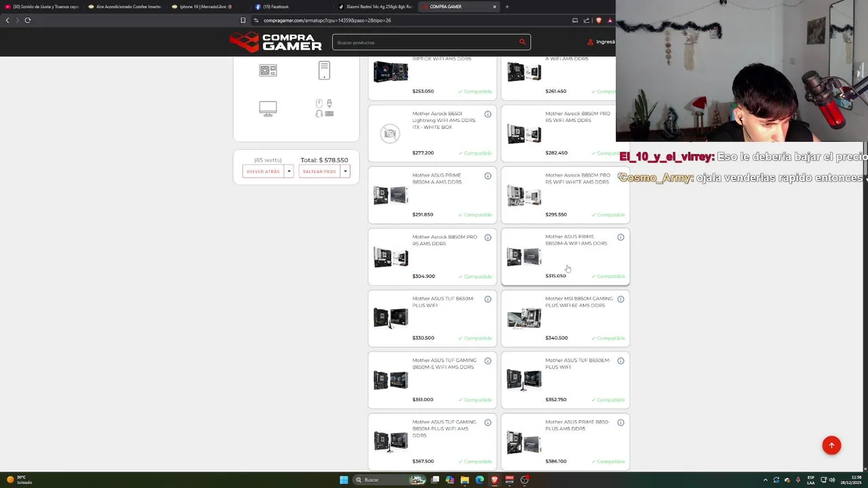Open info for ASUS TUF B650M-PLUS WIFI
Viewport: 868px width, 488px height.
click(488, 299)
